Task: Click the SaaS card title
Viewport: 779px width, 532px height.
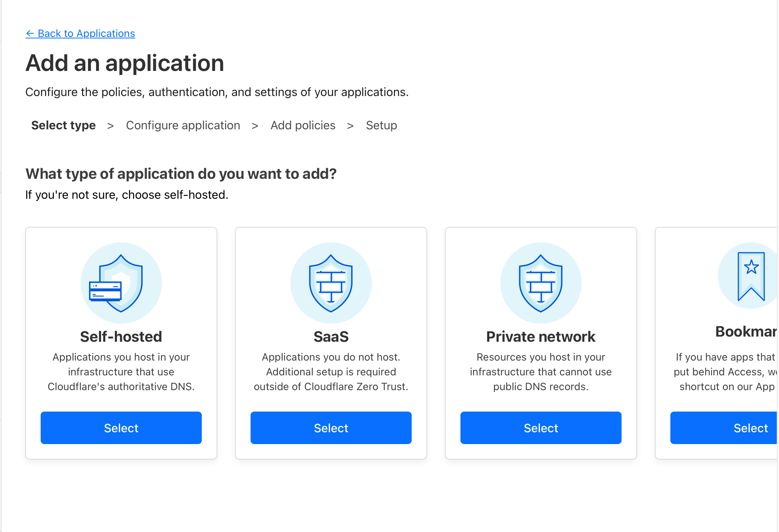Action: 331,337
